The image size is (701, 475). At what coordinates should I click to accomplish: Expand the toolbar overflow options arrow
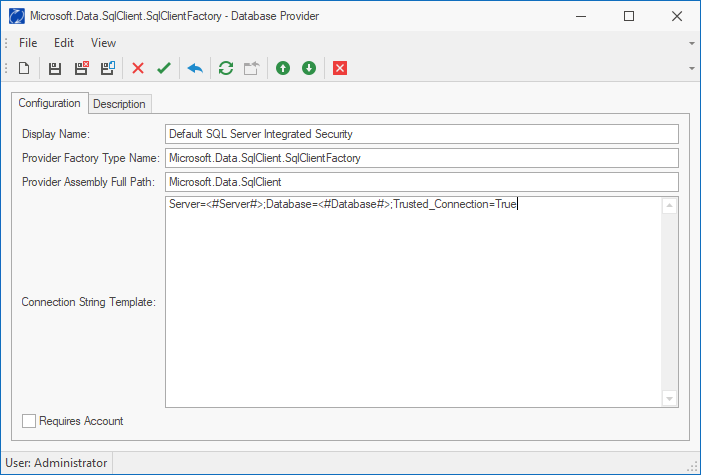tap(692, 68)
